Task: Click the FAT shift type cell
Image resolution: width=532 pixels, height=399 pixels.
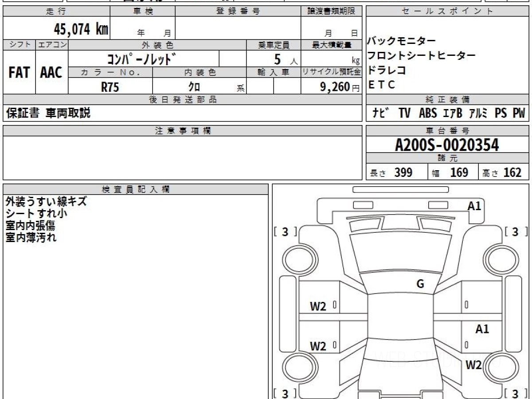Action: (19, 73)
